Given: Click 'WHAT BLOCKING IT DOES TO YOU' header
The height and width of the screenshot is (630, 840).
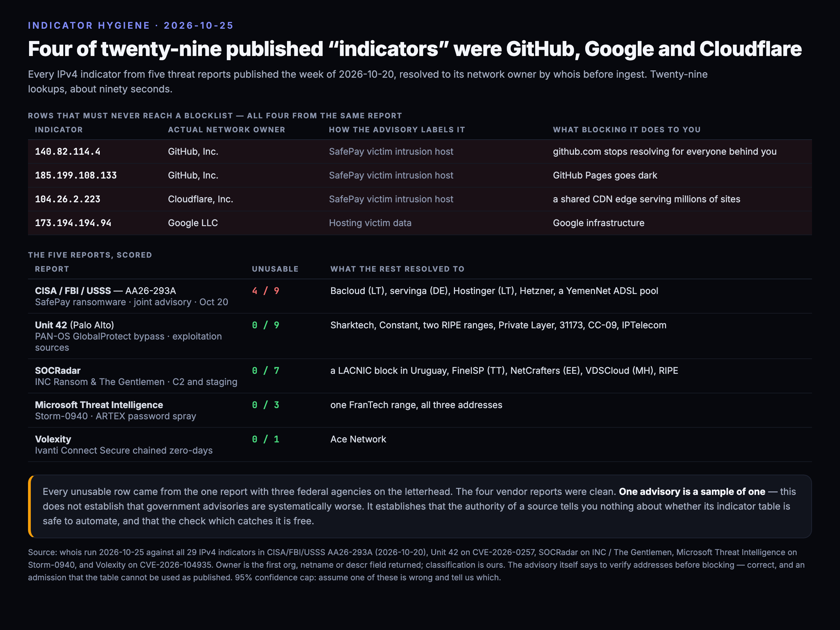Looking at the screenshot, I should [627, 130].
